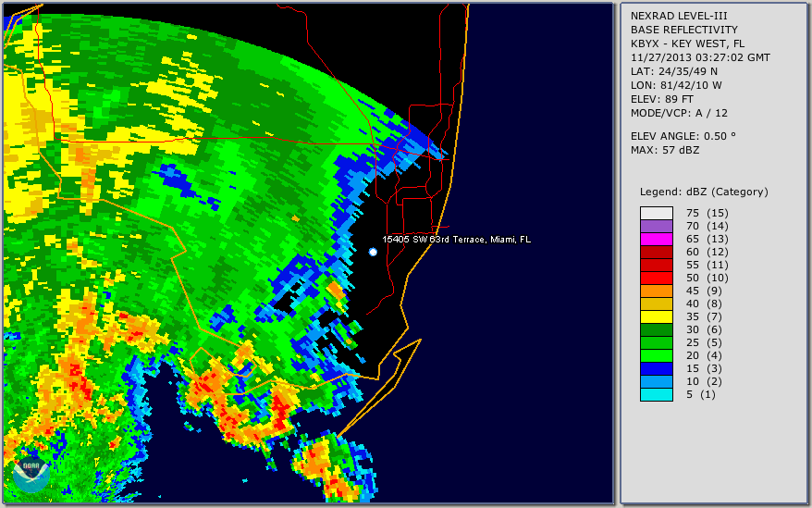Image resolution: width=812 pixels, height=508 pixels.
Task: Click the BASE REFLECTIVITY text
Action: click(x=684, y=30)
